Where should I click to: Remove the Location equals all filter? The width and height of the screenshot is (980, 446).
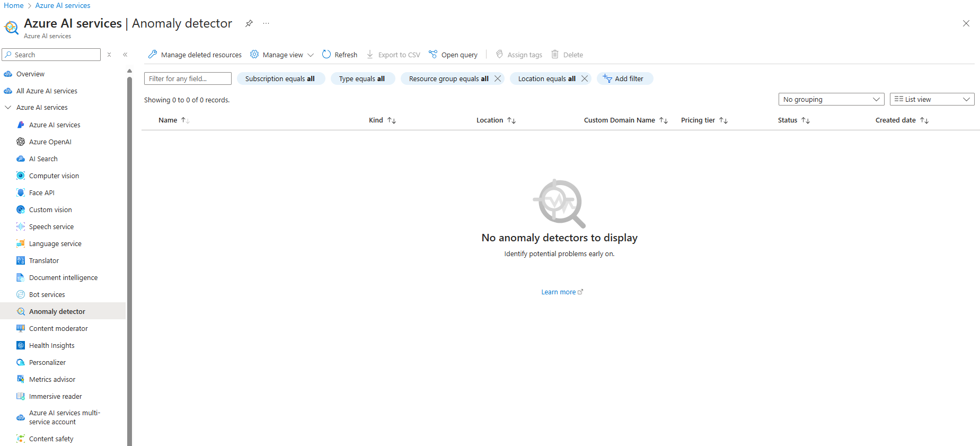click(585, 78)
